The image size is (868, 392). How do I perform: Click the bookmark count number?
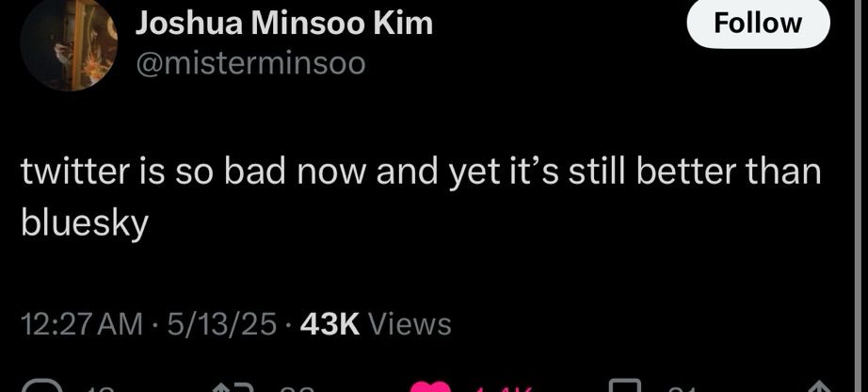(x=682, y=390)
